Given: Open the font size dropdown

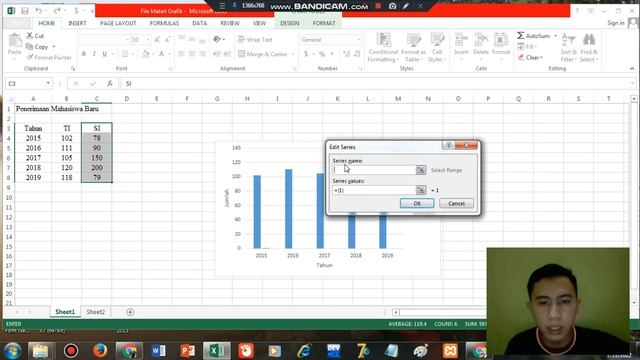Looking at the screenshot, I should (147, 40).
